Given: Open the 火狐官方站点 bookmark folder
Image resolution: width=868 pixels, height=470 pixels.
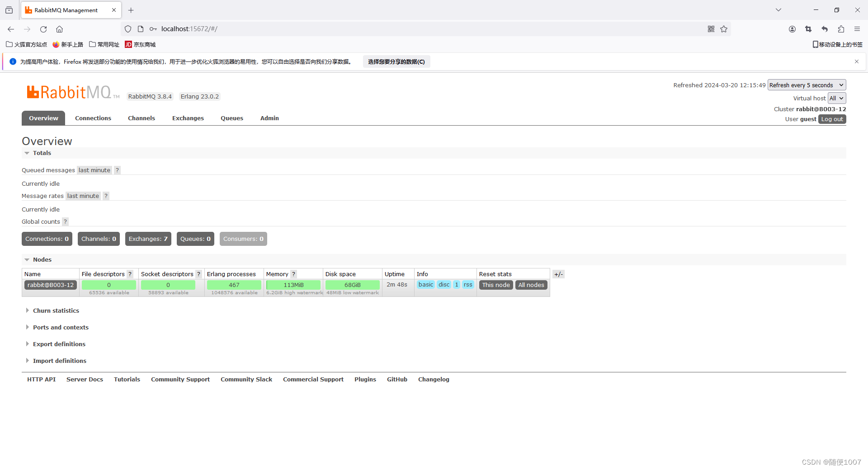Looking at the screenshot, I should click(x=27, y=44).
